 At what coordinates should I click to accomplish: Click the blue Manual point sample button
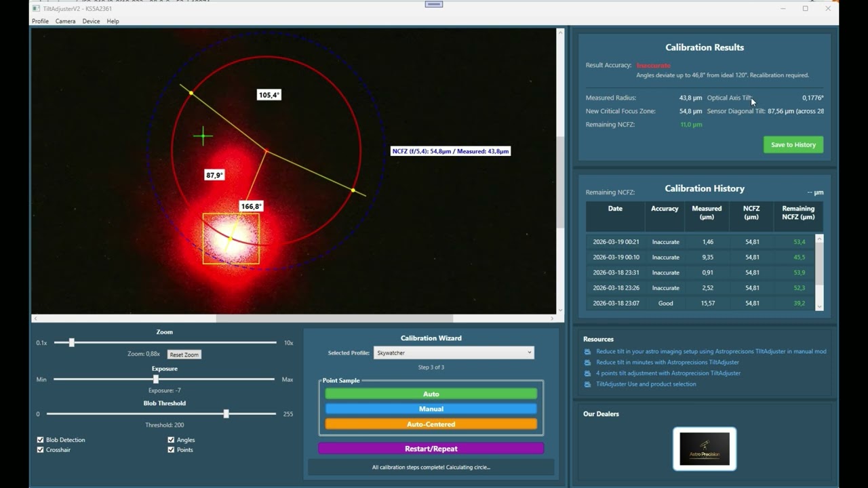(431, 409)
